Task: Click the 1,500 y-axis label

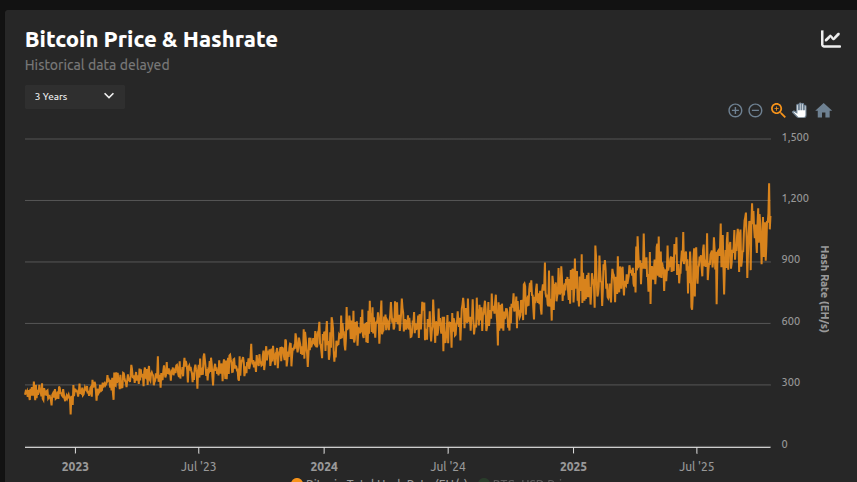Action: coord(795,137)
